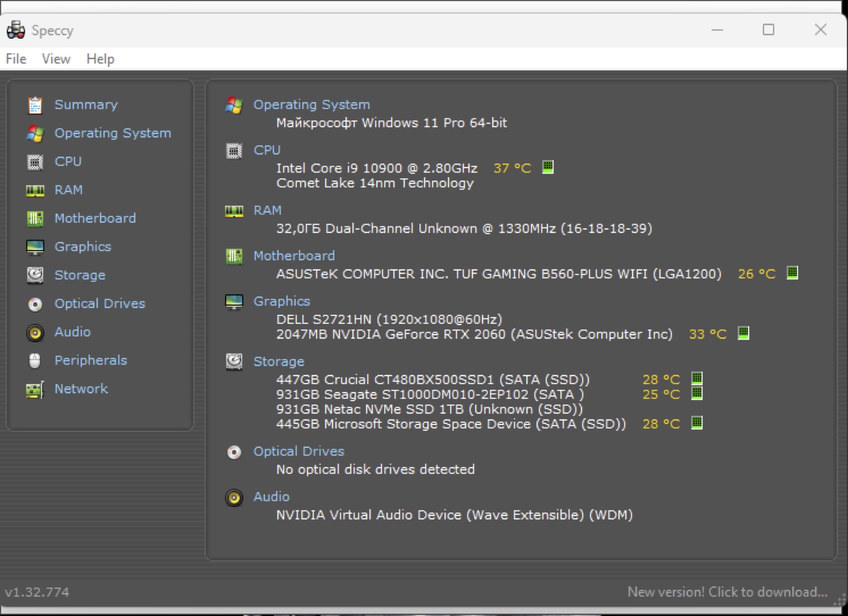848x616 pixels.
Task: Click the green indicator beside motherboard 26 °C
Action: click(792, 272)
